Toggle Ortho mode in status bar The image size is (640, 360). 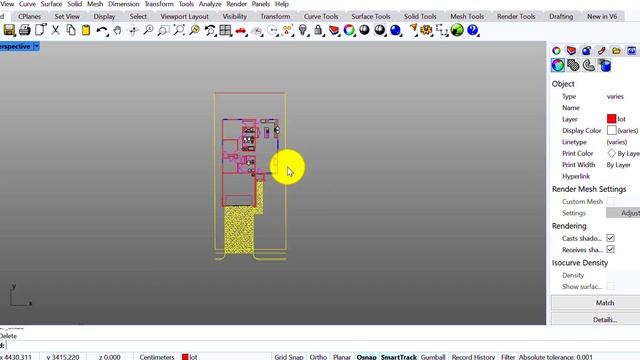click(x=318, y=357)
